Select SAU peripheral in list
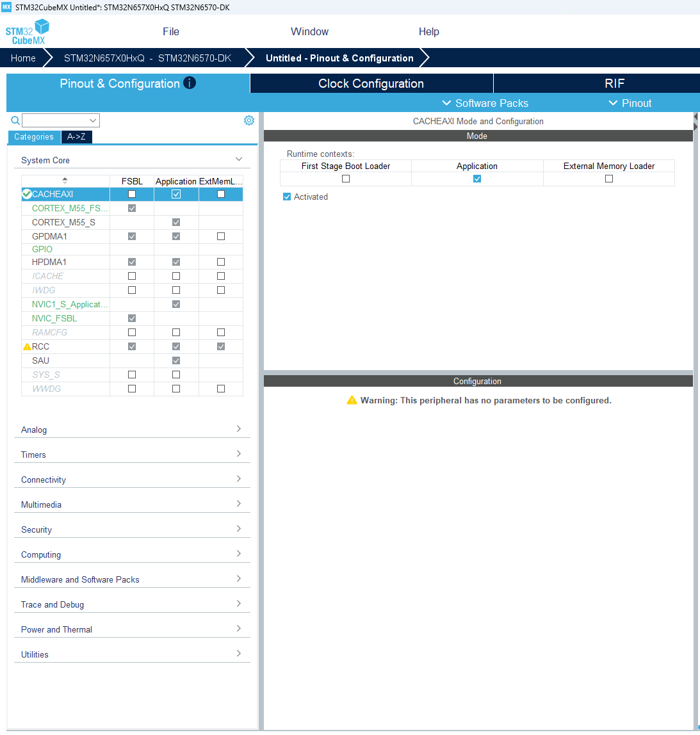This screenshot has width=700, height=735. click(40, 361)
